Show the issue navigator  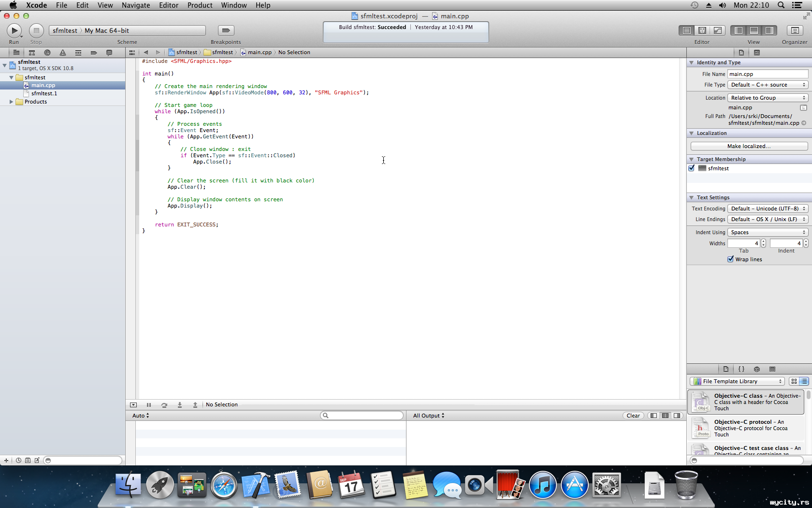tap(63, 53)
